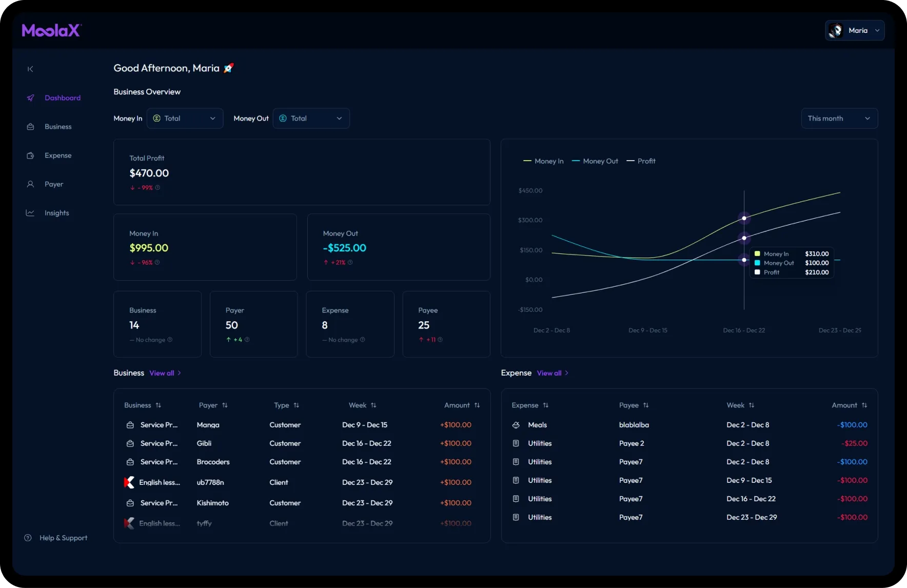
Task: Sort Expense table by Payee column
Action: click(x=646, y=405)
